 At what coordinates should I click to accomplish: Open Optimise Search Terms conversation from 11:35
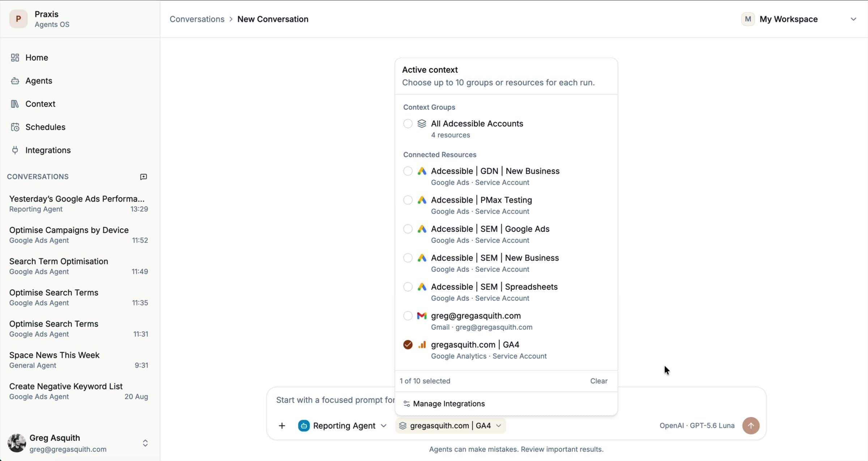click(78, 297)
